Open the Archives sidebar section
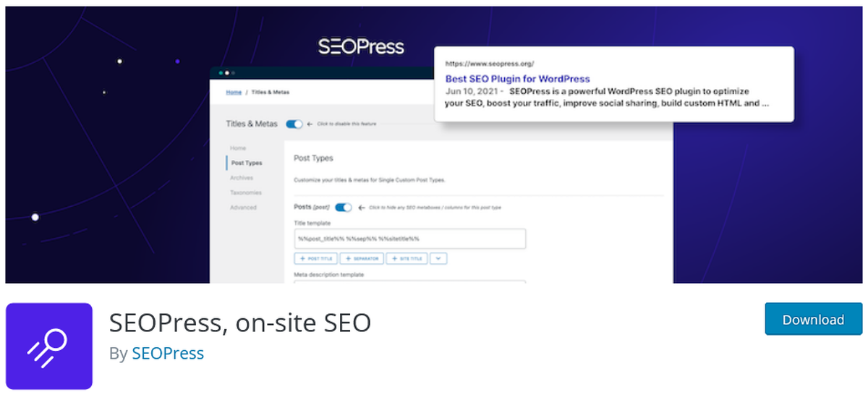This screenshot has width=868, height=400. click(x=242, y=178)
